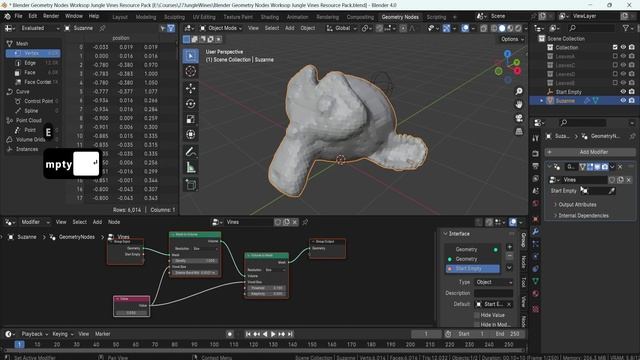640x360 pixels.
Task: Switch to Geometry Nodes workspace tab
Action: (400, 17)
